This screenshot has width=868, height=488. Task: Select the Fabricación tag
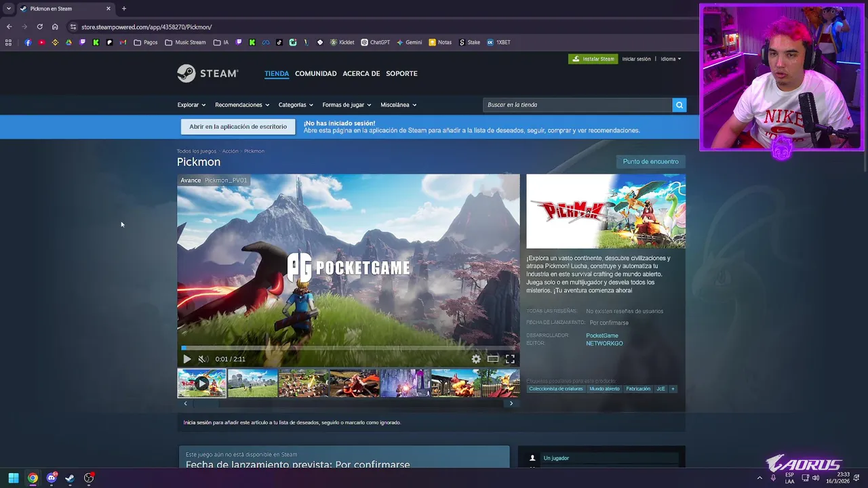638,389
